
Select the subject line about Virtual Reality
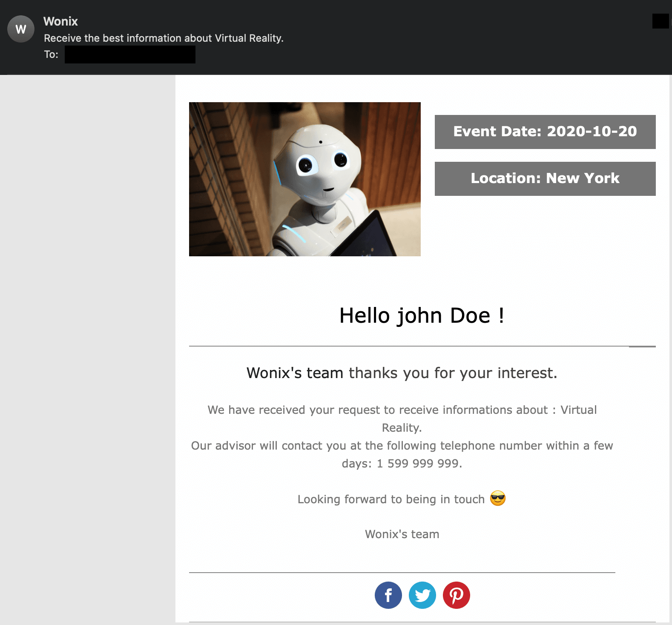pyautogui.click(x=164, y=38)
